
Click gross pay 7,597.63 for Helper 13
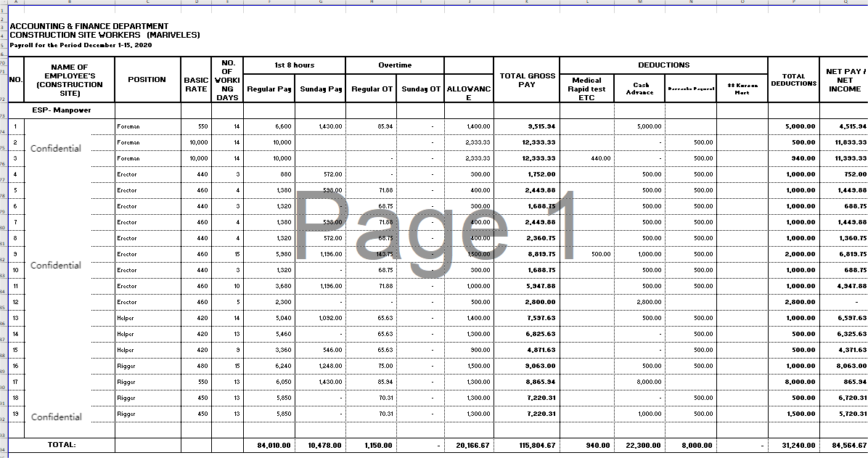click(x=541, y=318)
